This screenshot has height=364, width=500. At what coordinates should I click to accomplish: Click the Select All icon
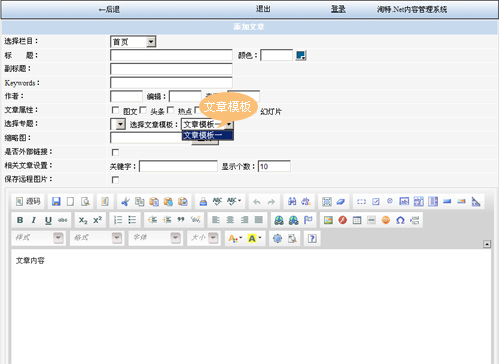pyautogui.click(x=327, y=201)
